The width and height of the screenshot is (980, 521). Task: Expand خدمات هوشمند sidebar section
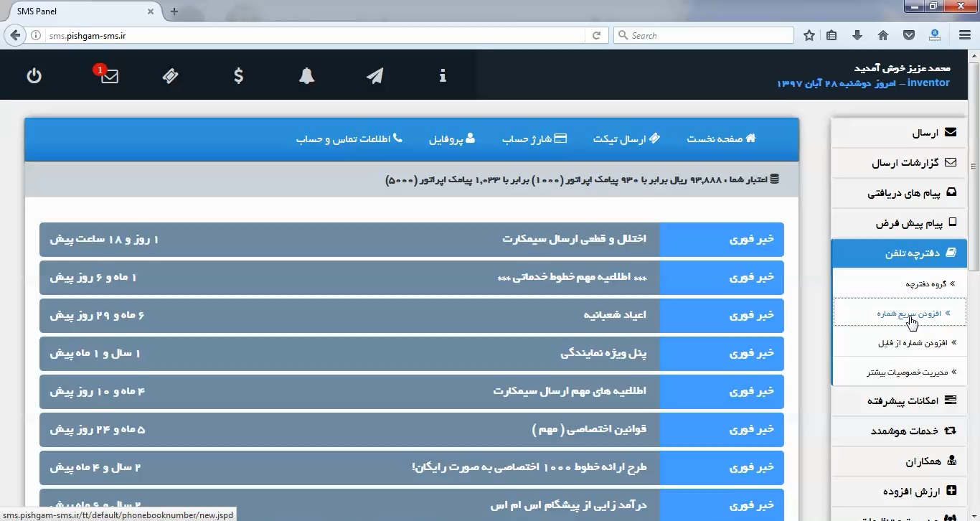[x=899, y=431]
